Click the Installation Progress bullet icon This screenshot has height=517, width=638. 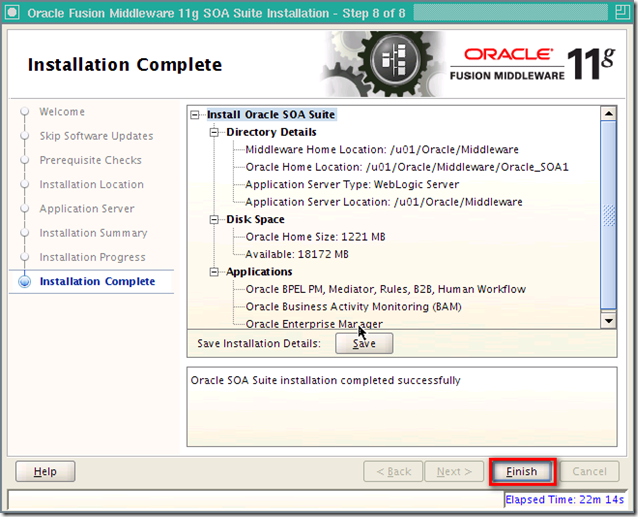pos(25,257)
